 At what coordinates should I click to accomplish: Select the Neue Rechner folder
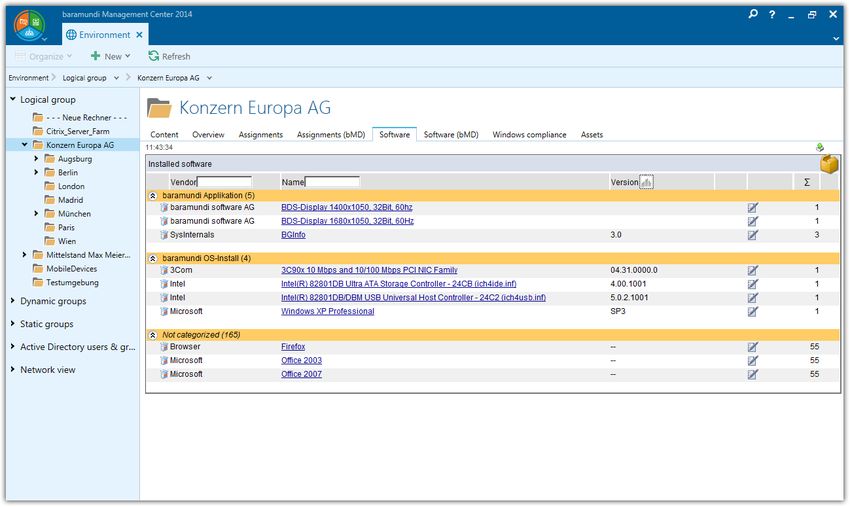[80, 117]
